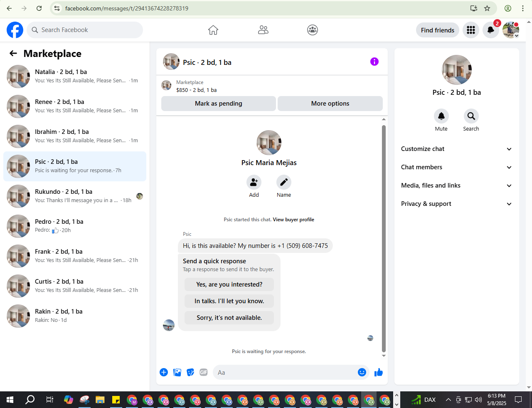This screenshot has height=408, width=532.
Task: Choose a GIF icon
Action: point(204,372)
